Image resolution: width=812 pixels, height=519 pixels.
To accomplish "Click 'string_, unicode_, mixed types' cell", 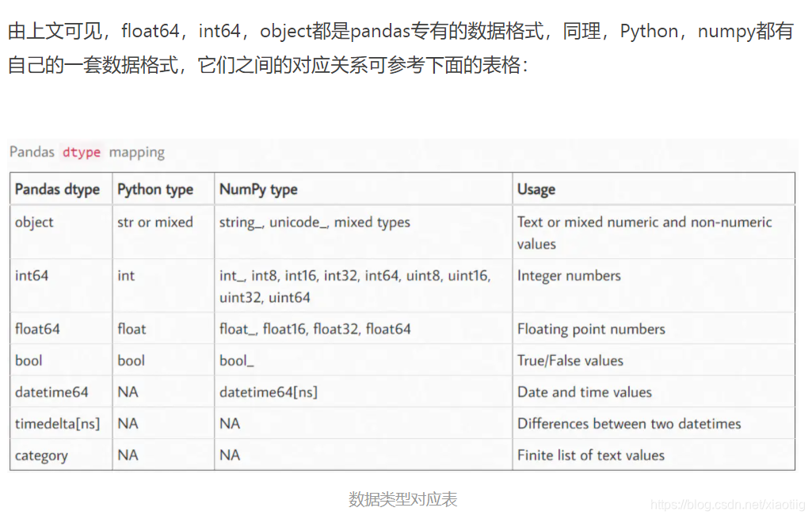I will (364, 233).
